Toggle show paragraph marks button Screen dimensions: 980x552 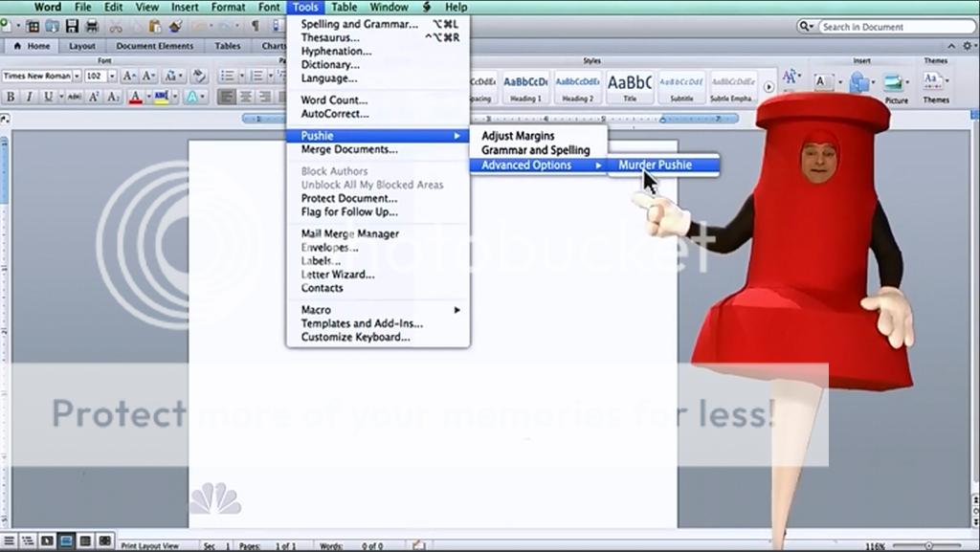click(x=255, y=26)
